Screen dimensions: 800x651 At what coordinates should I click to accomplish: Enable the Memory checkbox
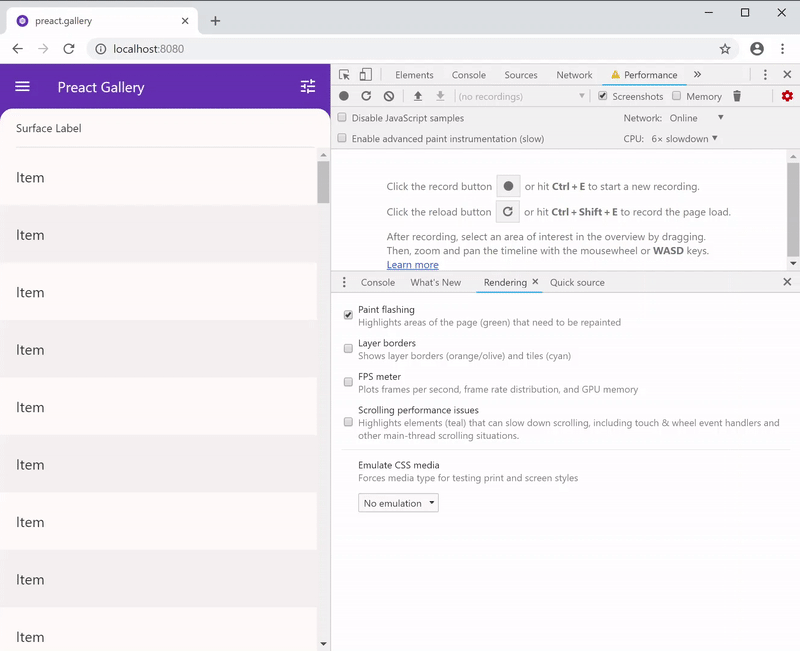(677, 96)
